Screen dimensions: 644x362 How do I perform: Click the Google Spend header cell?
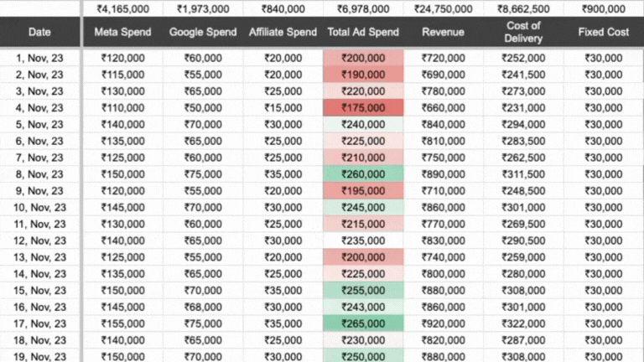click(203, 33)
